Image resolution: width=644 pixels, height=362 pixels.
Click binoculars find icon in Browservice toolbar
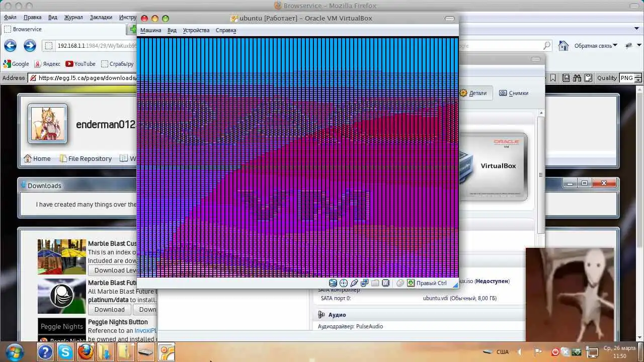pyautogui.click(x=577, y=78)
